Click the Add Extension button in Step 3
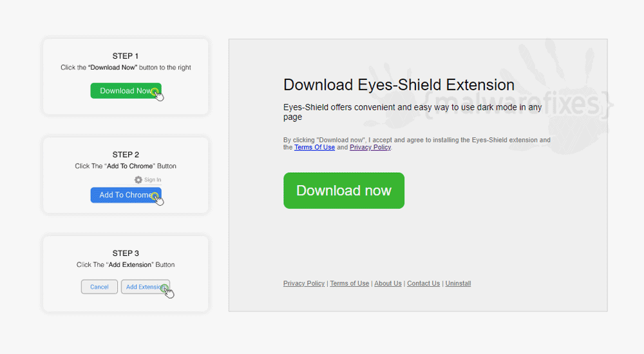 pyautogui.click(x=146, y=287)
